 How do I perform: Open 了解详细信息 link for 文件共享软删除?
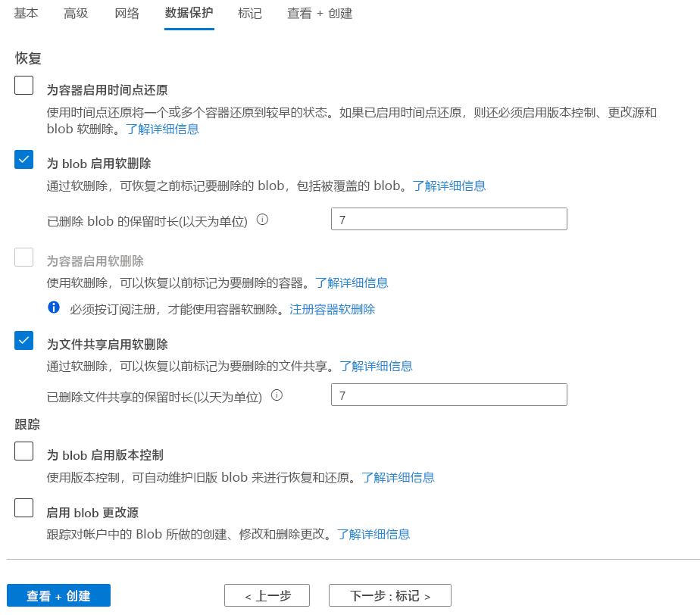pos(377,366)
